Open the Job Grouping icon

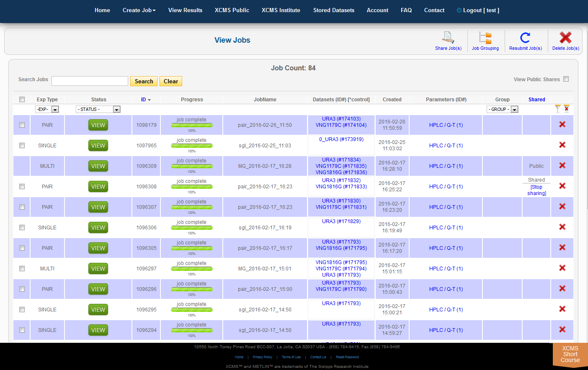coord(485,38)
